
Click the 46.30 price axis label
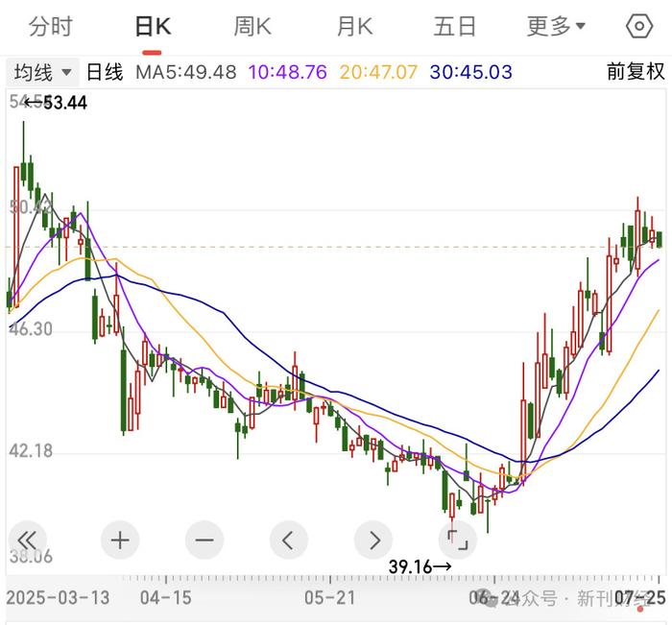(31, 328)
